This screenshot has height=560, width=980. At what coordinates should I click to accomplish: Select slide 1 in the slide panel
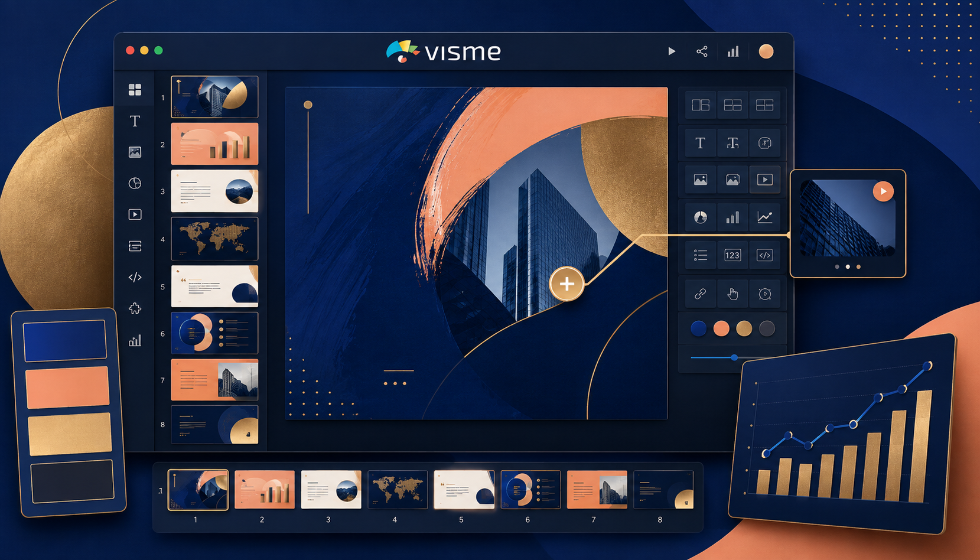tap(214, 97)
